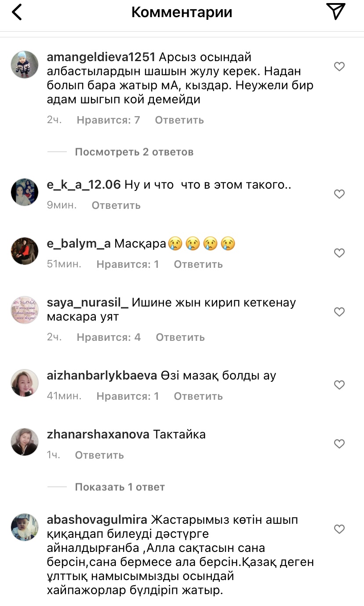View likes Нравится: 7 on first comment
The image size is (364, 606).
click(x=108, y=120)
